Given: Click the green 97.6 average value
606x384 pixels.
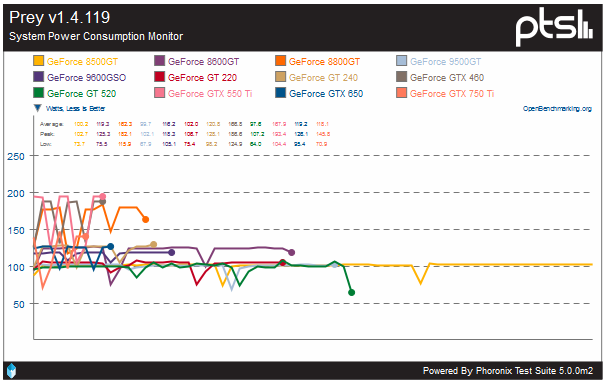Looking at the screenshot, I should 255,124.
